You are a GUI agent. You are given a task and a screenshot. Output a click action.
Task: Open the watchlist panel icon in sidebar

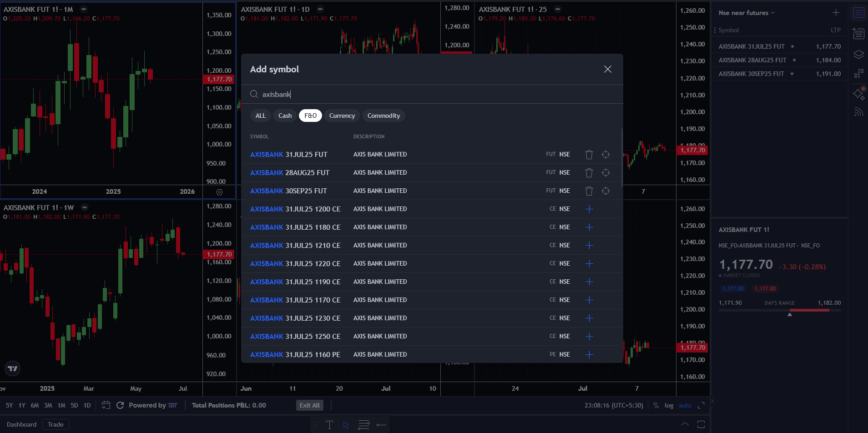coord(858,13)
